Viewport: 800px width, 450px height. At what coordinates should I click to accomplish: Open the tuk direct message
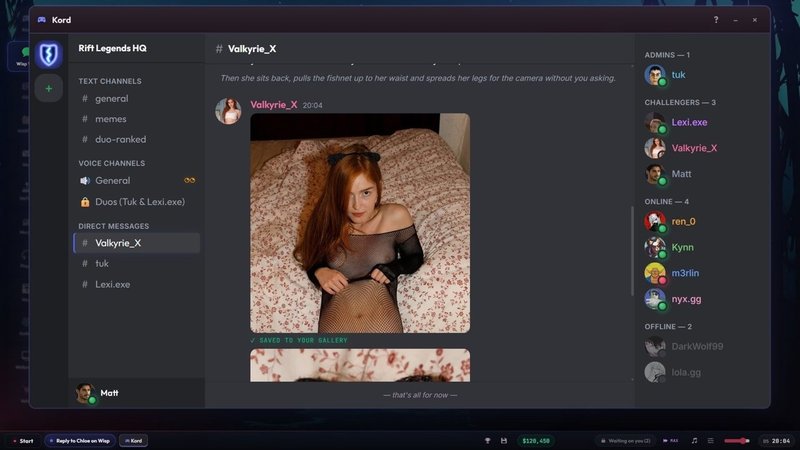[137, 264]
